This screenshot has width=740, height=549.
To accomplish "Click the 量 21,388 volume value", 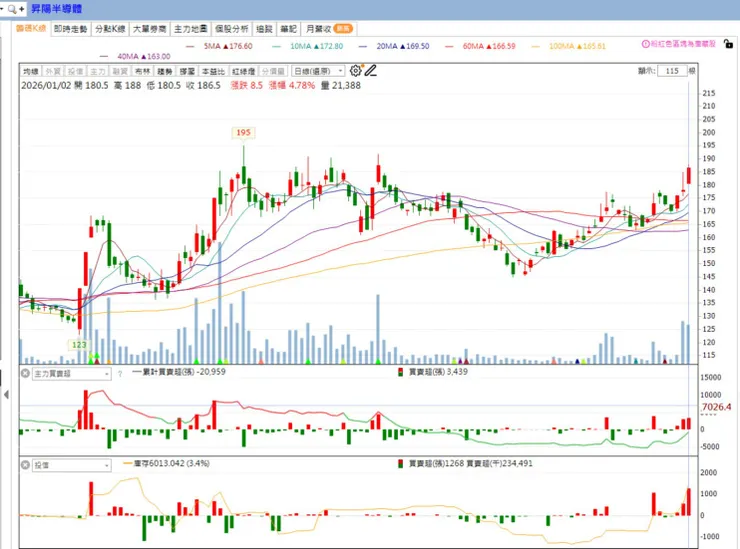I will pyautogui.click(x=341, y=85).
